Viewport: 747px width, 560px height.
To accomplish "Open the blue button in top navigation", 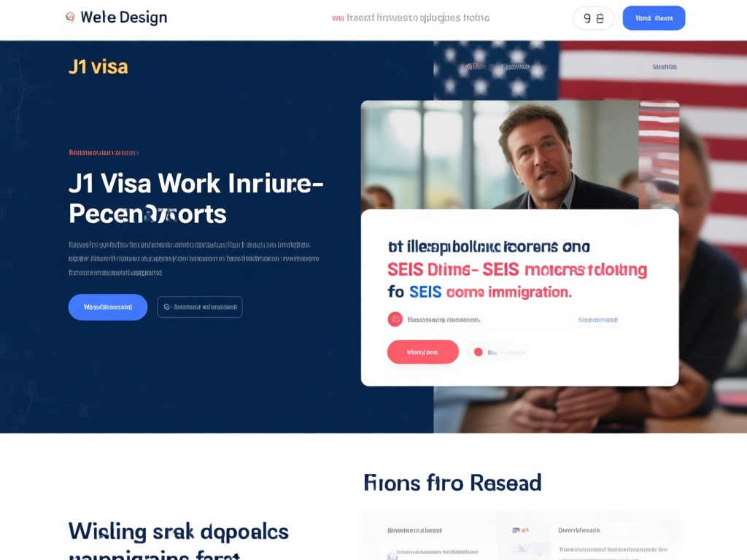I will coord(654,18).
